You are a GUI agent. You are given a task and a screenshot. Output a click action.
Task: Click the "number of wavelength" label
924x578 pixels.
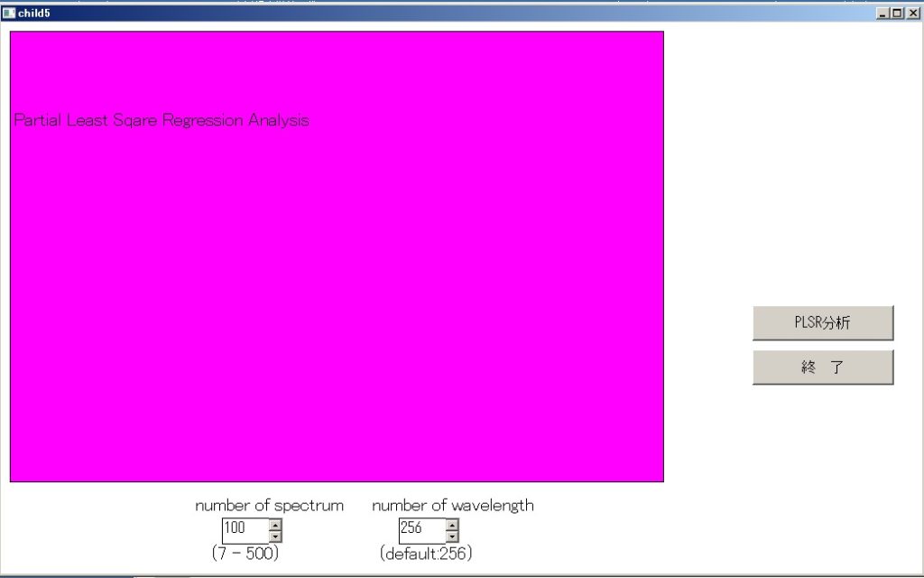click(452, 506)
